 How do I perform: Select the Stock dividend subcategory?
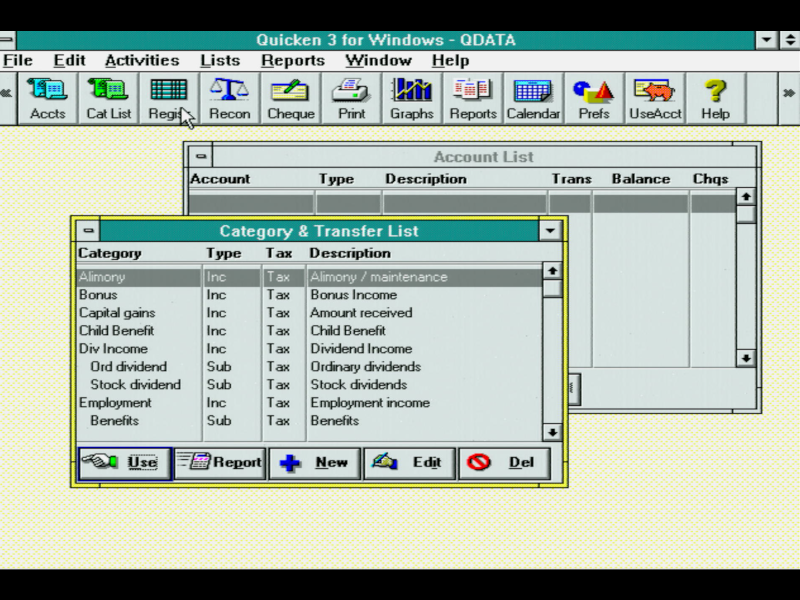point(309,385)
